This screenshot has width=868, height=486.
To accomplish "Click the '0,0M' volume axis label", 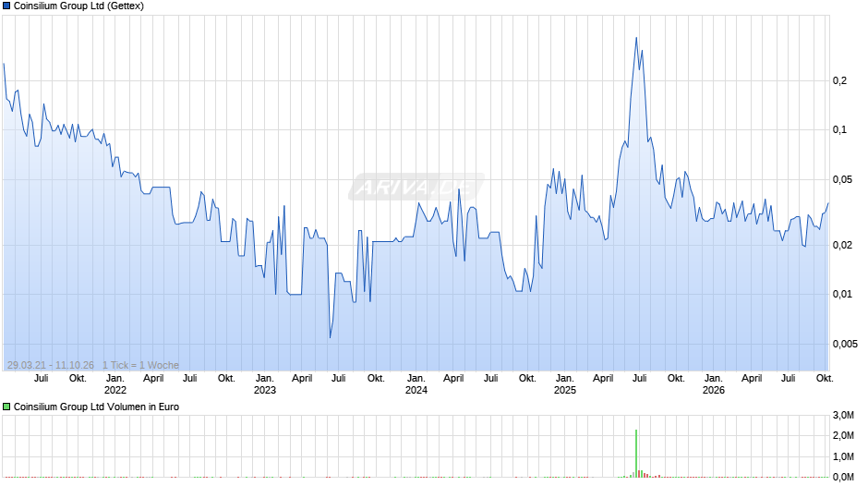I will [844, 477].
